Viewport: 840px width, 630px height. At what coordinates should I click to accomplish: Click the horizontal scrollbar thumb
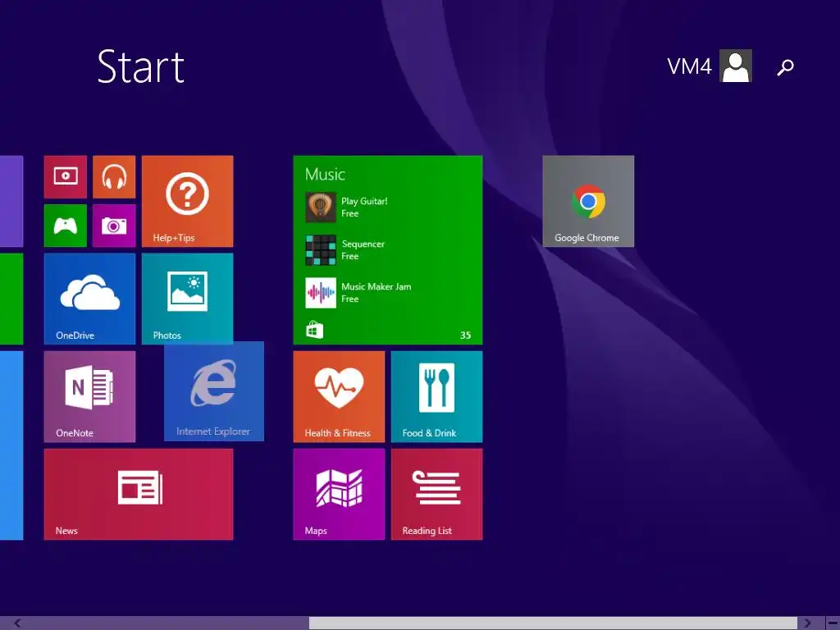553,623
